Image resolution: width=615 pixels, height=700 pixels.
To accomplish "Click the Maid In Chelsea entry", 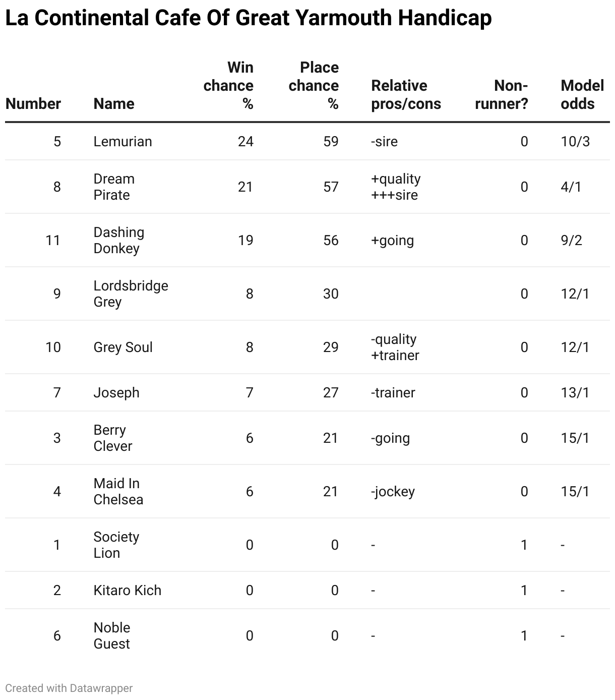I will 118,492.
